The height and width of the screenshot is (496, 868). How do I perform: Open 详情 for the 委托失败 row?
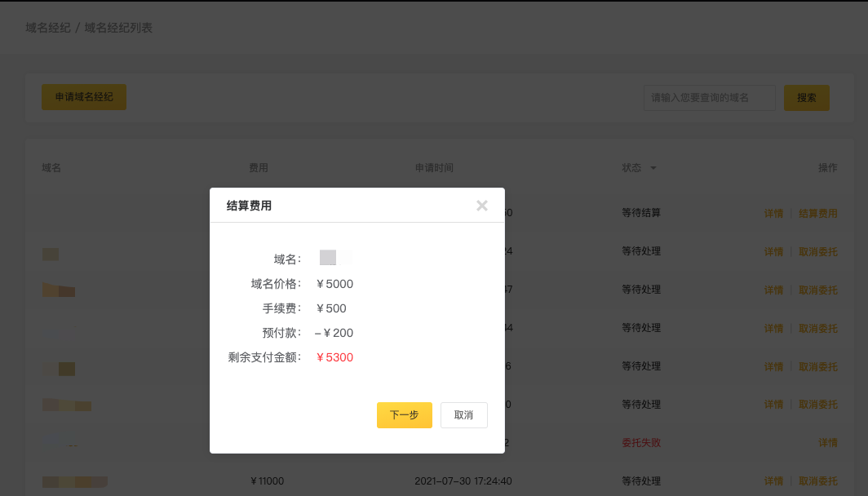click(827, 443)
